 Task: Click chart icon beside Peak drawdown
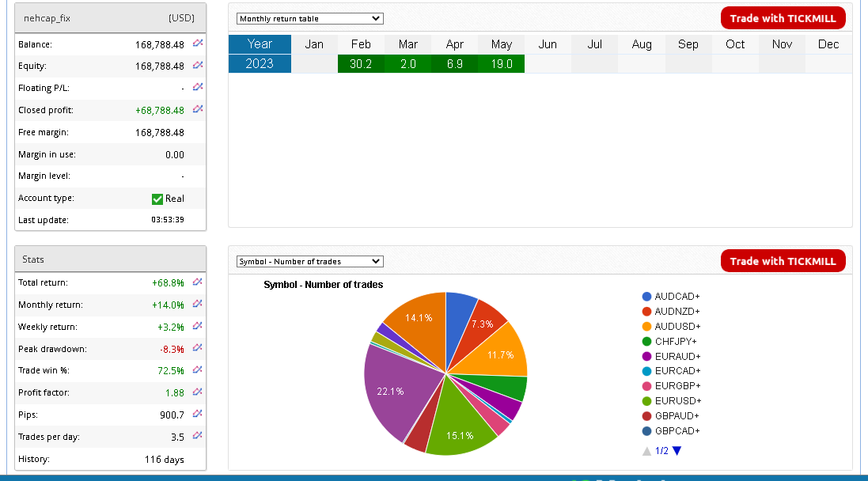pos(198,348)
